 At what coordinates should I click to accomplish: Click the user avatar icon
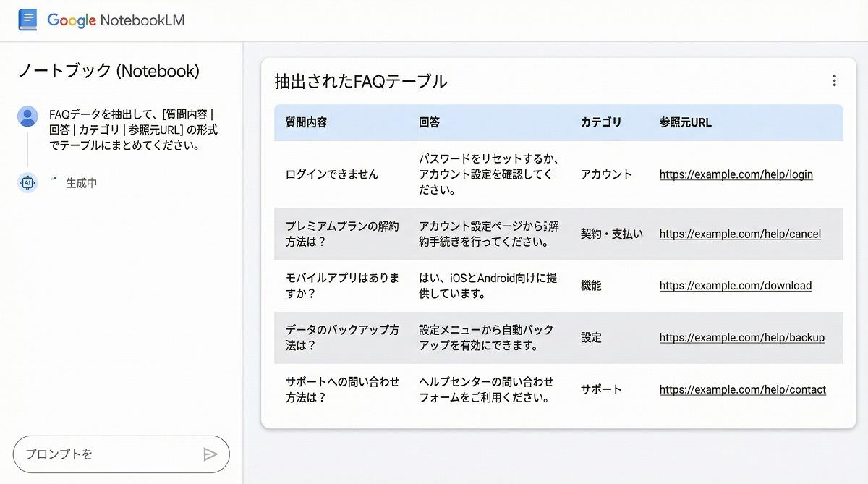[x=27, y=116]
